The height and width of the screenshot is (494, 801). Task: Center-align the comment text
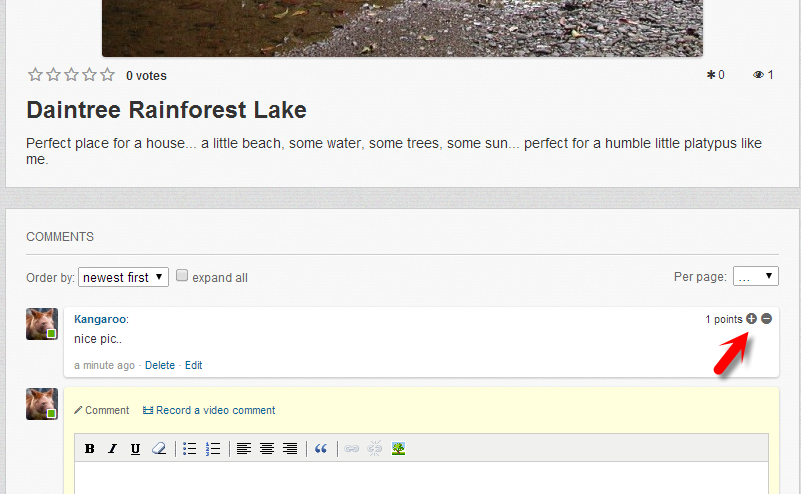pos(267,449)
